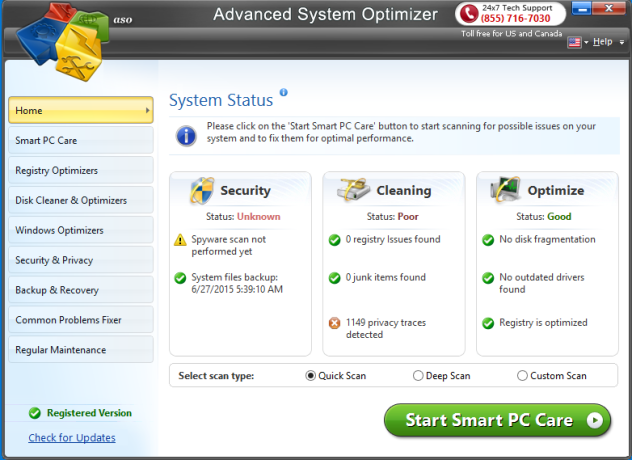632x460 pixels.
Task: Click the green check beside No outdated drivers
Action: [488, 278]
